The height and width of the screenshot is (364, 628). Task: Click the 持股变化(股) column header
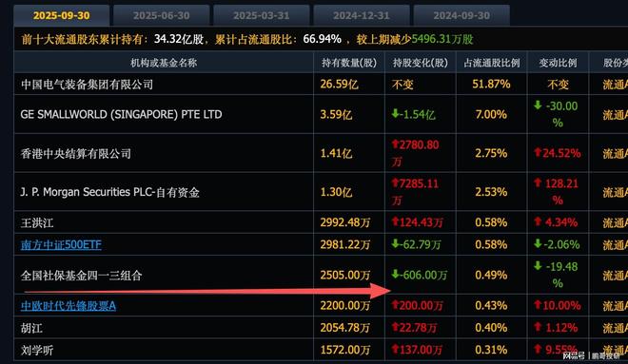[x=421, y=63]
